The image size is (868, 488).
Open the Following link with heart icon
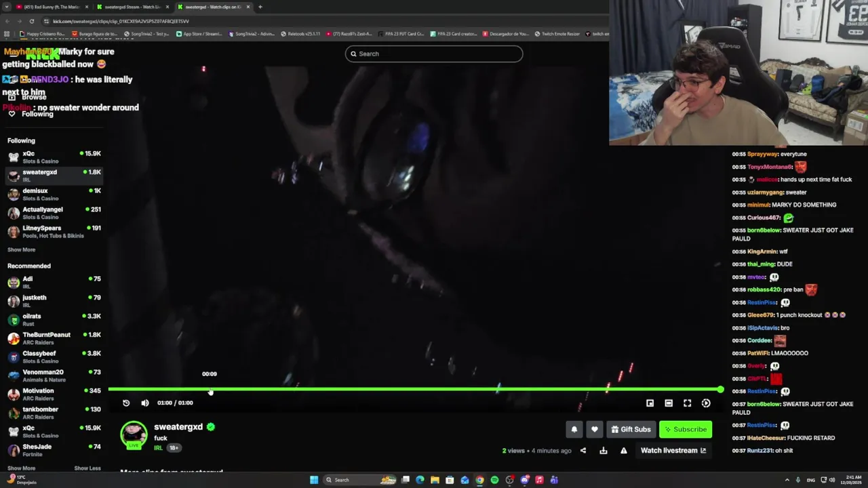(x=31, y=114)
